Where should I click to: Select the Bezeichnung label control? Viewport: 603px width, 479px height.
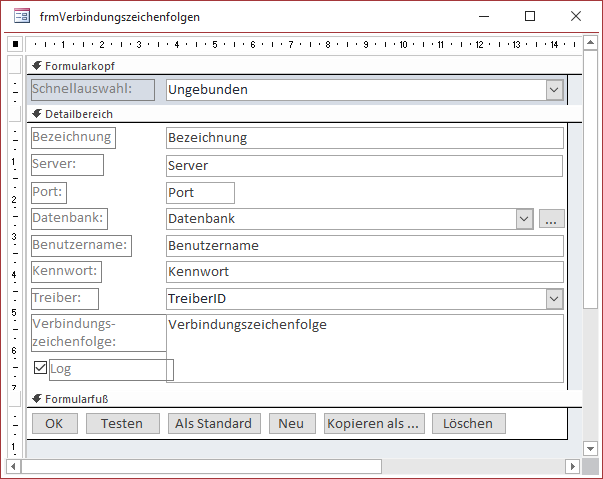click(73, 138)
